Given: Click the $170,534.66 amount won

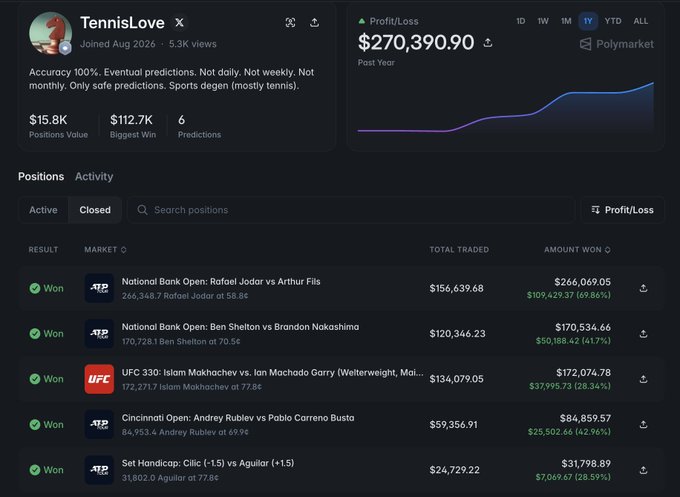Looking at the screenshot, I should click(x=583, y=327).
